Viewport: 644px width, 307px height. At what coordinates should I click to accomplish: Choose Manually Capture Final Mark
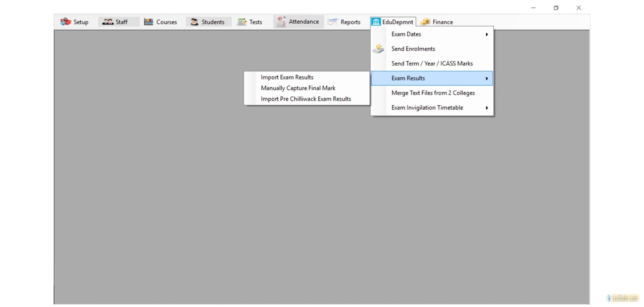(298, 88)
